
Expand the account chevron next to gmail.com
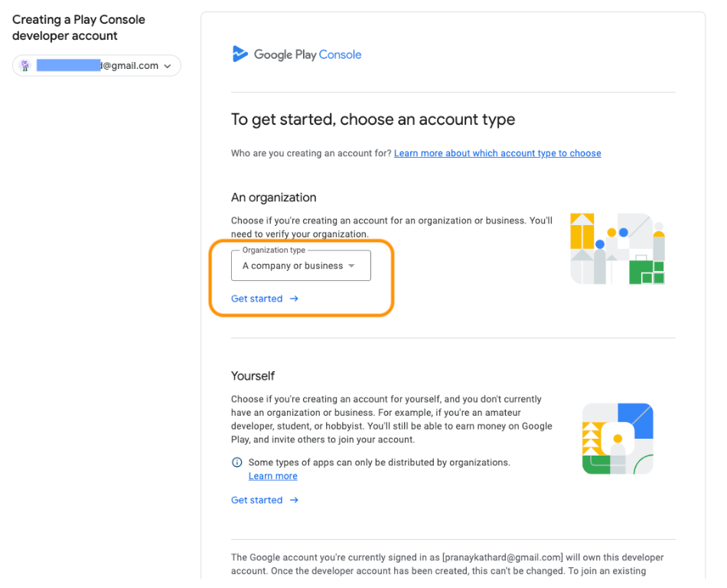tap(168, 67)
